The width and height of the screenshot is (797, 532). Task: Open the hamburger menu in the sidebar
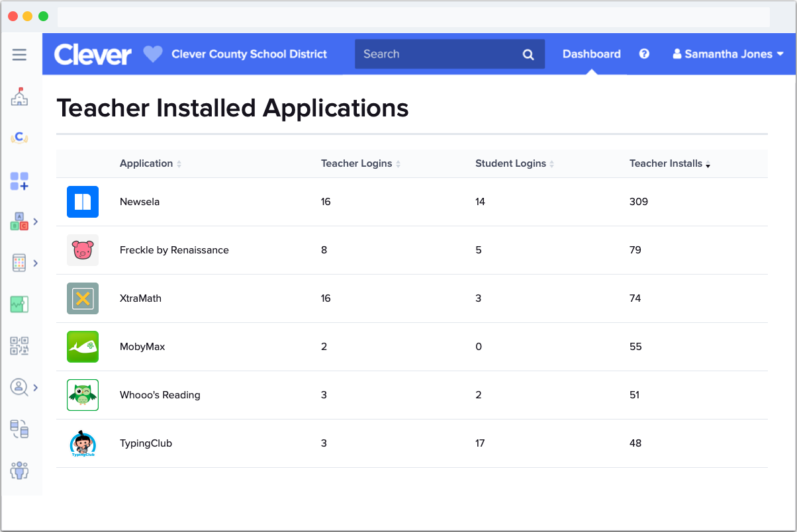click(x=19, y=55)
